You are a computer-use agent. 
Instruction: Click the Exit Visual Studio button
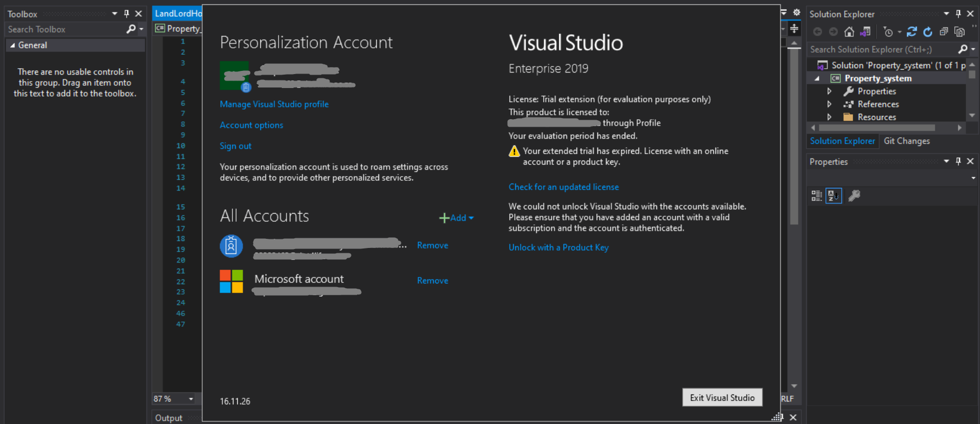point(722,398)
